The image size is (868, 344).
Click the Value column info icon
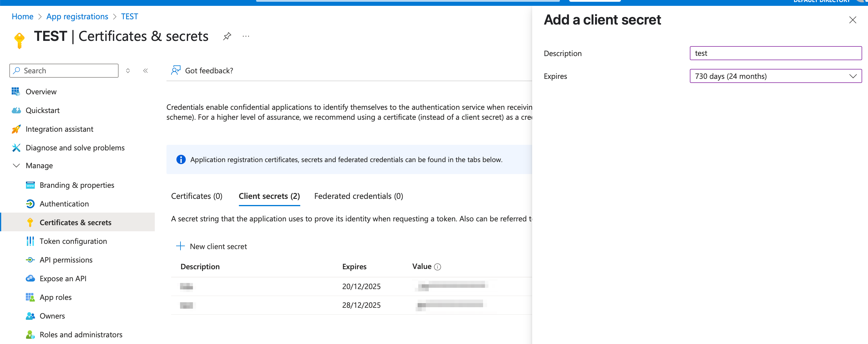(x=438, y=267)
